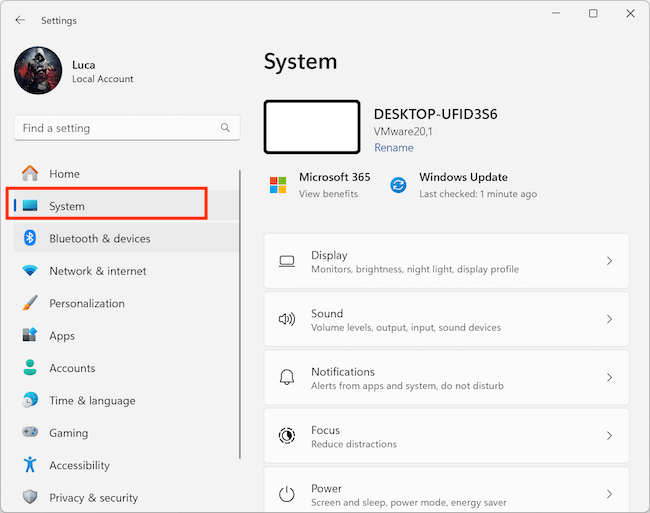Click the sidebar vertical scrollbar
This screenshot has height=513, width=650.
(x=240, y=314)
